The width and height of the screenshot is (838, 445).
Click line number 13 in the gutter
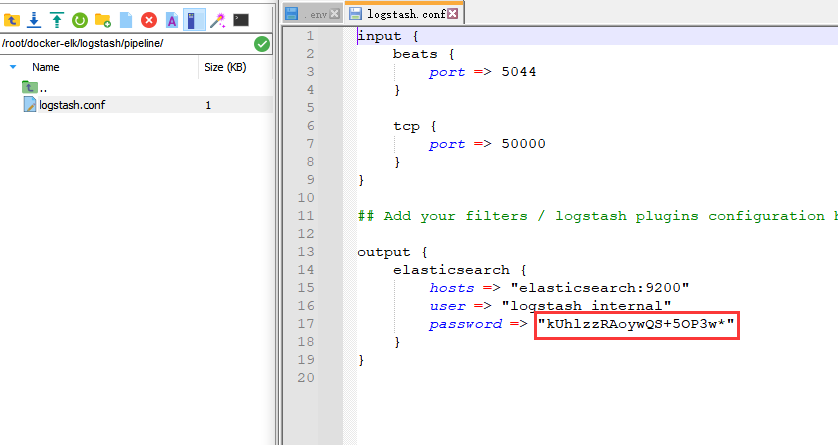point(306,252)
